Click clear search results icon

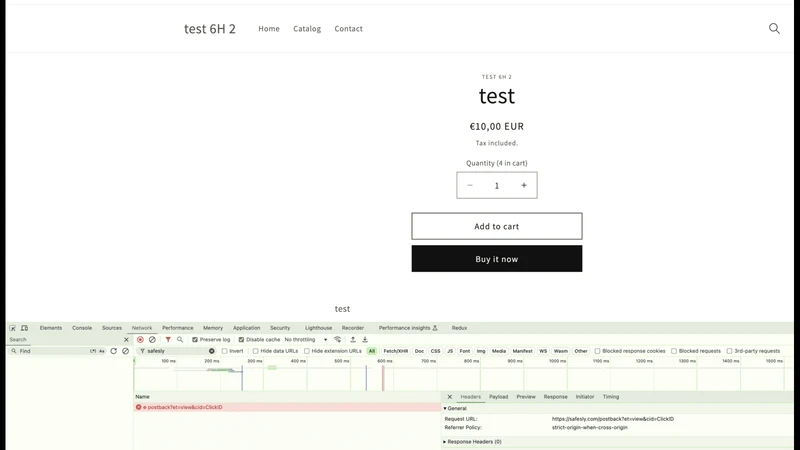click(x=125, y=351)
